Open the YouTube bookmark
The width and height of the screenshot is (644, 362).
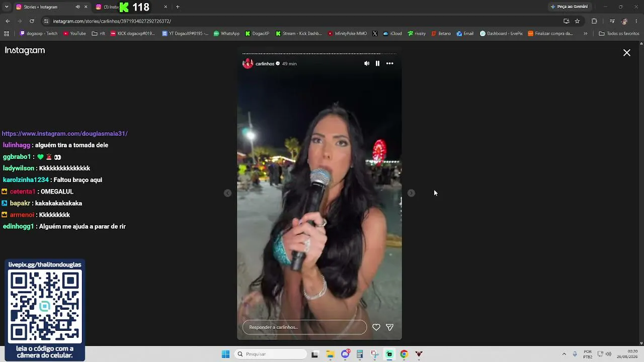click(74, 34)
